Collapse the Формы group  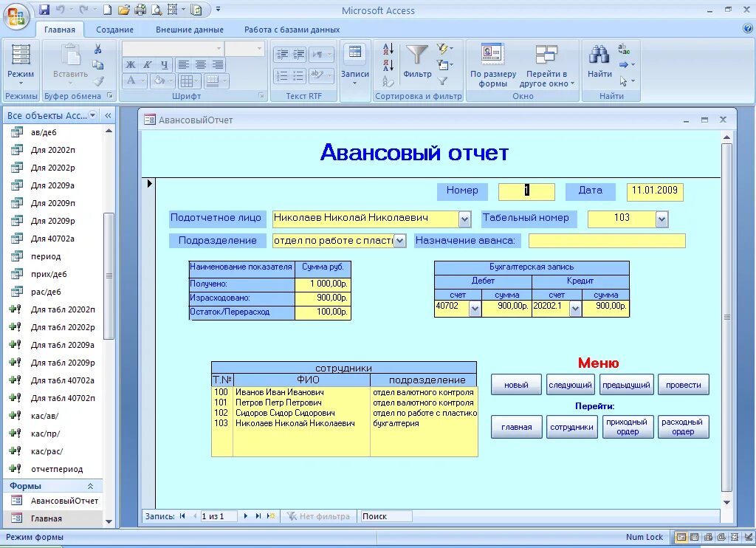(90, 486)
